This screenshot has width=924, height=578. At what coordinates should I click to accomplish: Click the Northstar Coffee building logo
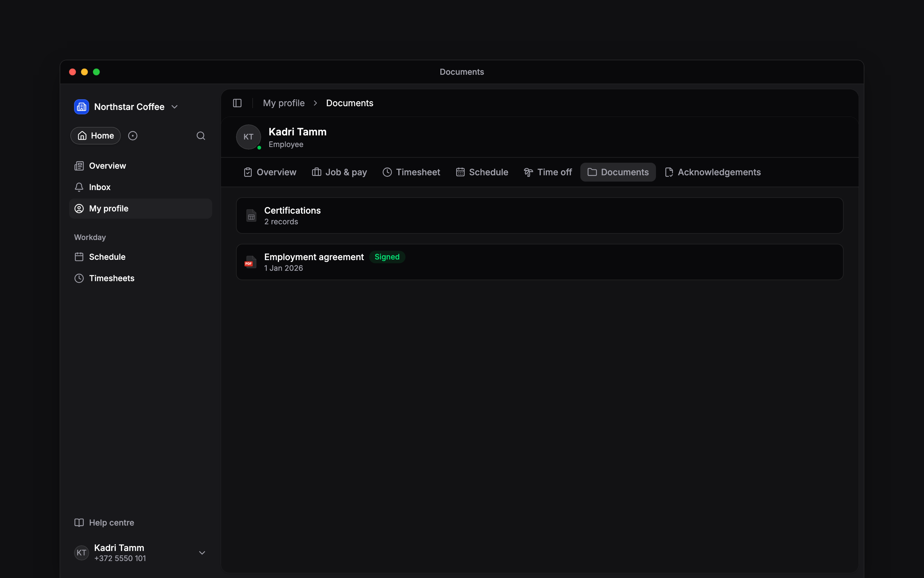[x=81, y=107]
